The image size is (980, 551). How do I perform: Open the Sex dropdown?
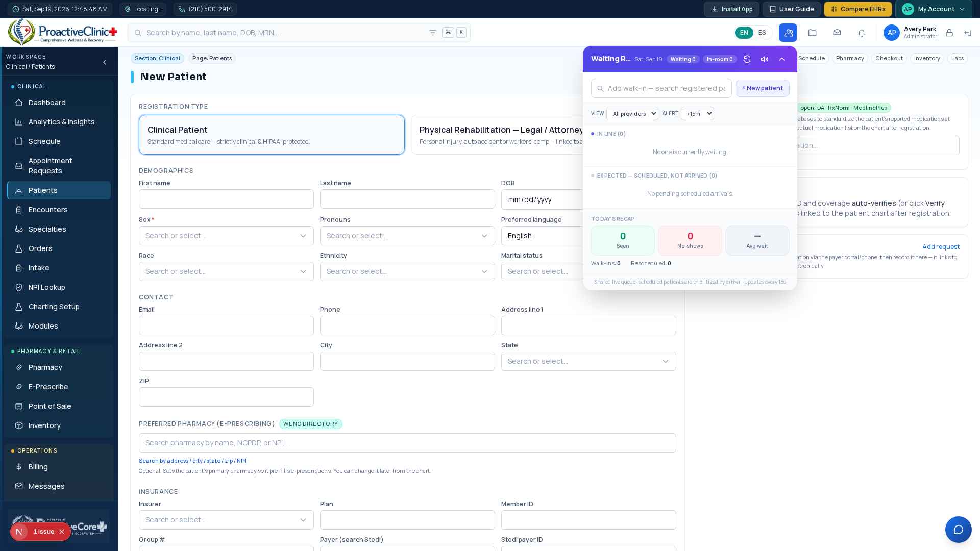[x=226, y=236]
